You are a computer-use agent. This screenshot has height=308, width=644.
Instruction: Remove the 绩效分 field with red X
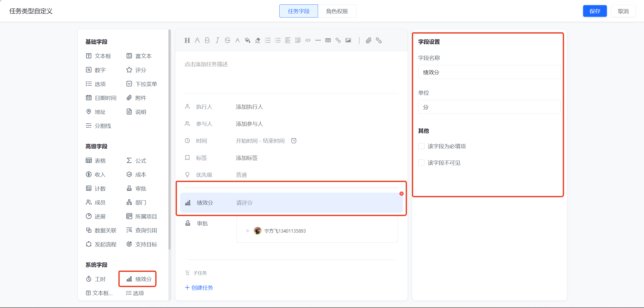(x=401, y=194)
